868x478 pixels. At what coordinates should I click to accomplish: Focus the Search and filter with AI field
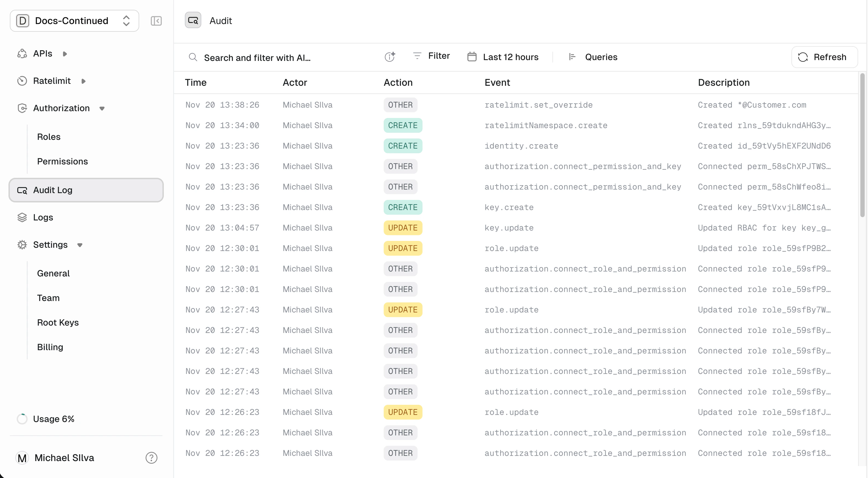coord(257,58)
